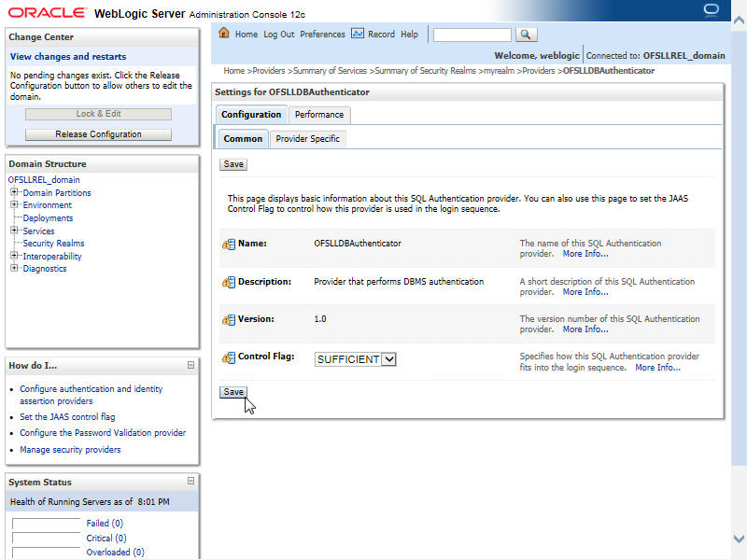This screenshot has width=747, height=560.
Task: Click the search magnifier button
Action: click(526, 35)
